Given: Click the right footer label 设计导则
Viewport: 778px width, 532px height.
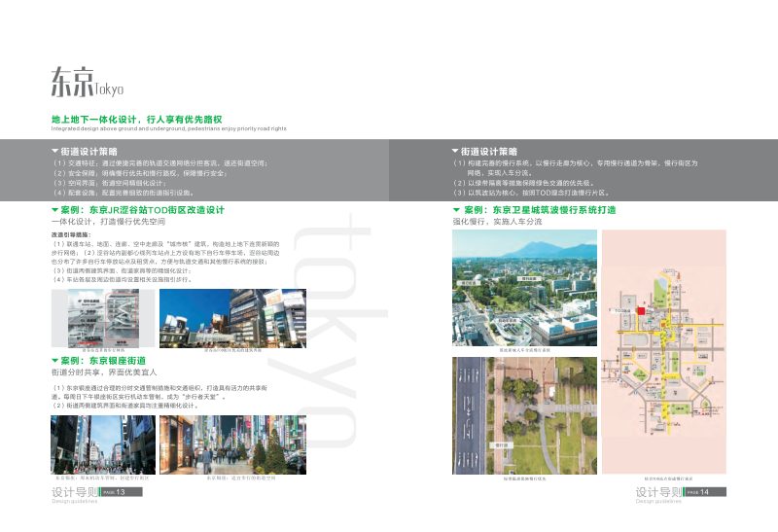Looking at the screenshot, I should point(659,492).
